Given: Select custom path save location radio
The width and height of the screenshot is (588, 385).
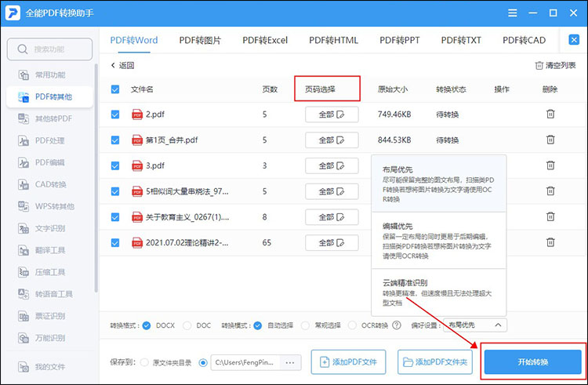Looking at the screenshot, I should (203, 362).
